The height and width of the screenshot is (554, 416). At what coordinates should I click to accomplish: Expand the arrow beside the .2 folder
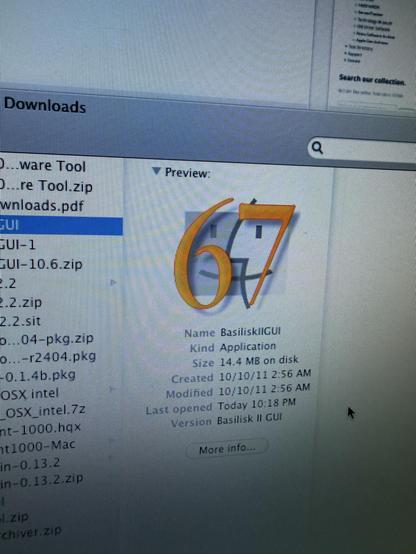pyautogui.click(x=113, y=282)
